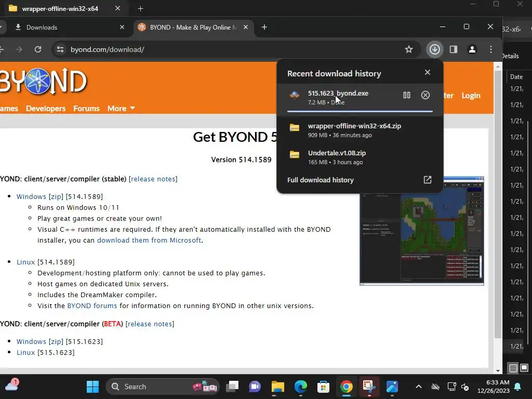Open stable release notes link
This screenshot has height=399, width=532.
click(153, 179)
